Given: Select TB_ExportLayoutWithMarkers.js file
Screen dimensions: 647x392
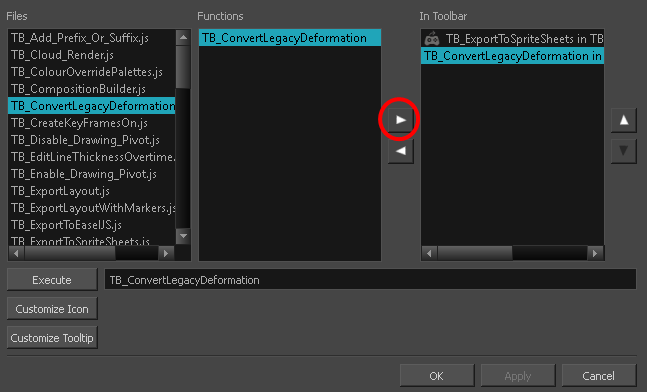Looking at the screenshot, I should coord(92,208).
